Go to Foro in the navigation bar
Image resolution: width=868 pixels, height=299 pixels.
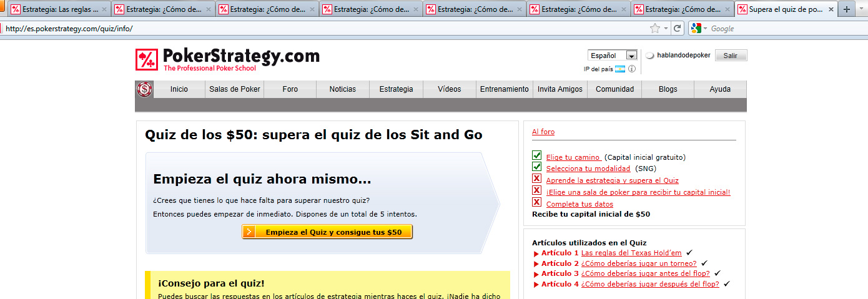(290, 89)
